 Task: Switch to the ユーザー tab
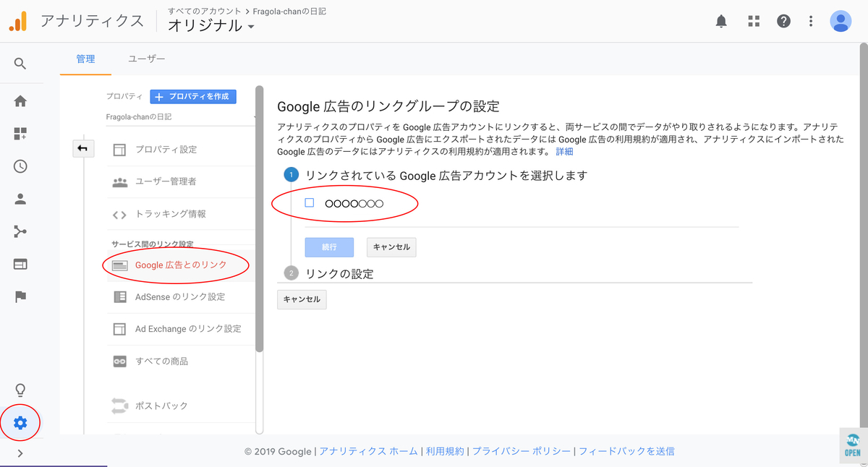click(146, 59)
